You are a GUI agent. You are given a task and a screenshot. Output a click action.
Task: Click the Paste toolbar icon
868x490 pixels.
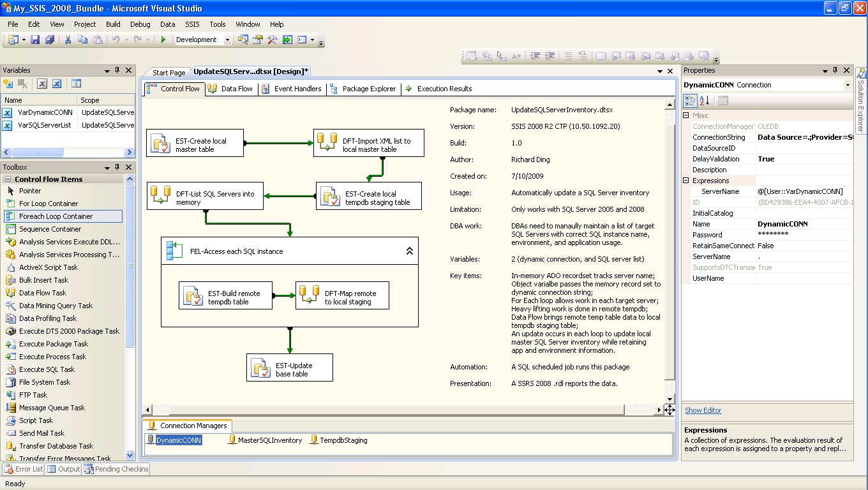[x=97, y=40]
